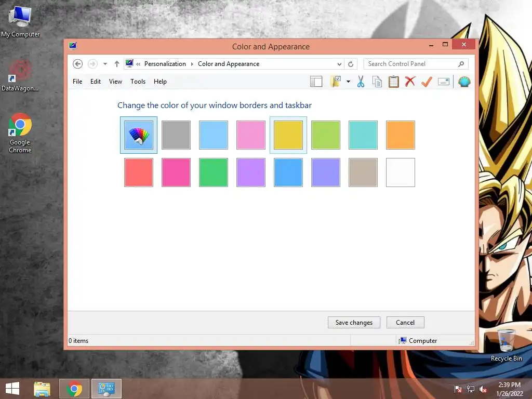Click the Forward arrow navigation button
Viewport: 532px width, 399px height.
tap(92, 64)
